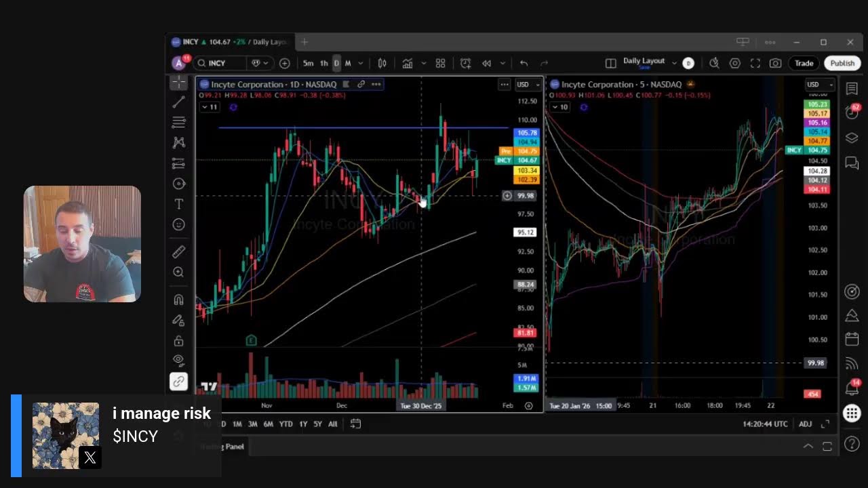Open a new tab with plus button
The height and width of the screenshot is (488, 868).
pos(304,42)
